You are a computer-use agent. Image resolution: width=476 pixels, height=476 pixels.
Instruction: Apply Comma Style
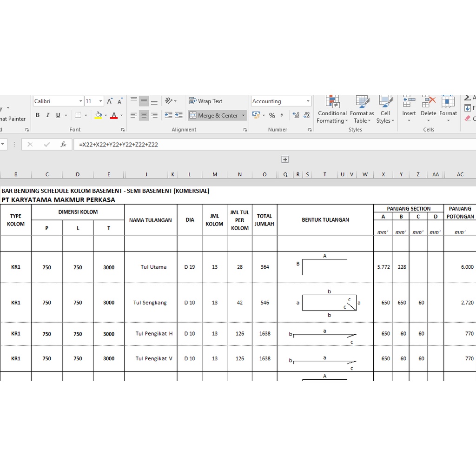[282, 115]
